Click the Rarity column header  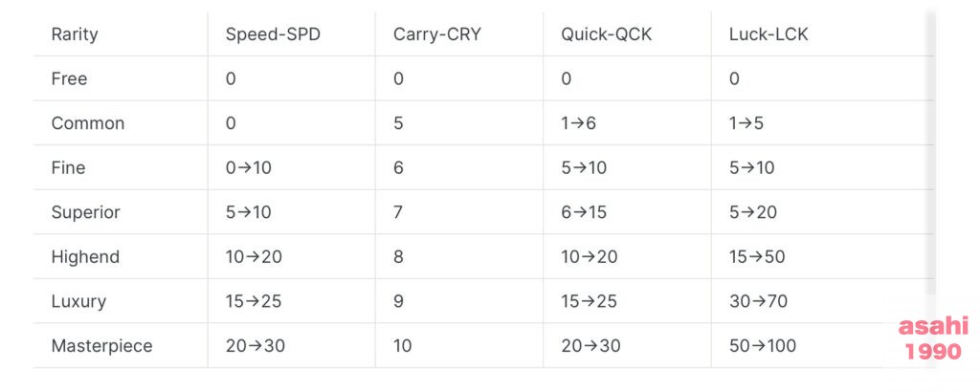(75, 34)
